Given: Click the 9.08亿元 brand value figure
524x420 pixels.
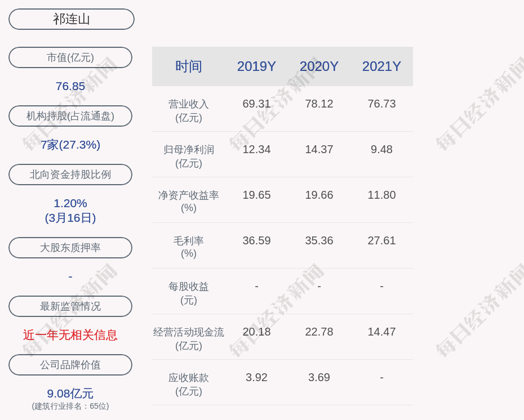Looking at the screenshot, I should coord(70,393).
